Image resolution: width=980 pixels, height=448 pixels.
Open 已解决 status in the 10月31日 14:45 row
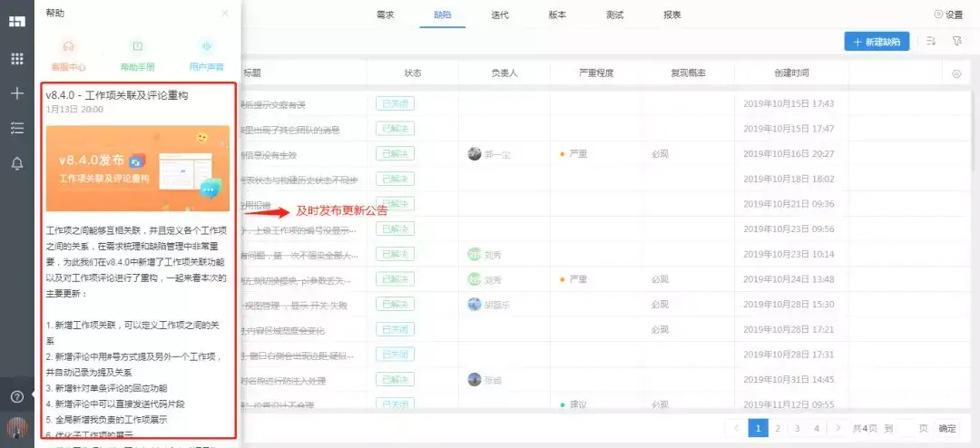[395, 380]
